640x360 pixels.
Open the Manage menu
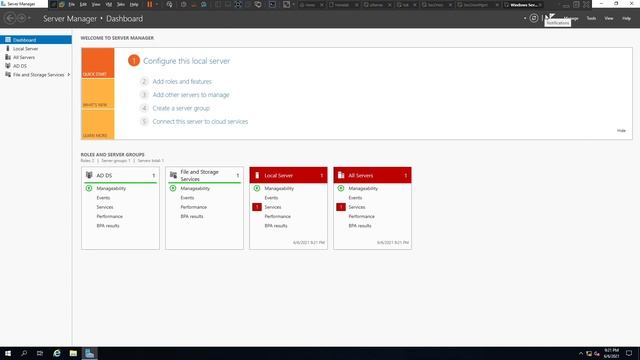tap(571, 18)
